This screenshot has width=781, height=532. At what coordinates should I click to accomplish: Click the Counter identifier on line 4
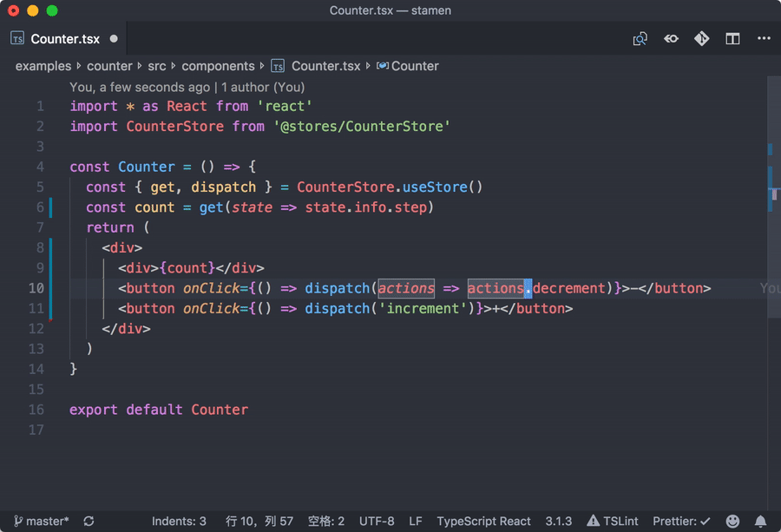click(x=147, y=167)
